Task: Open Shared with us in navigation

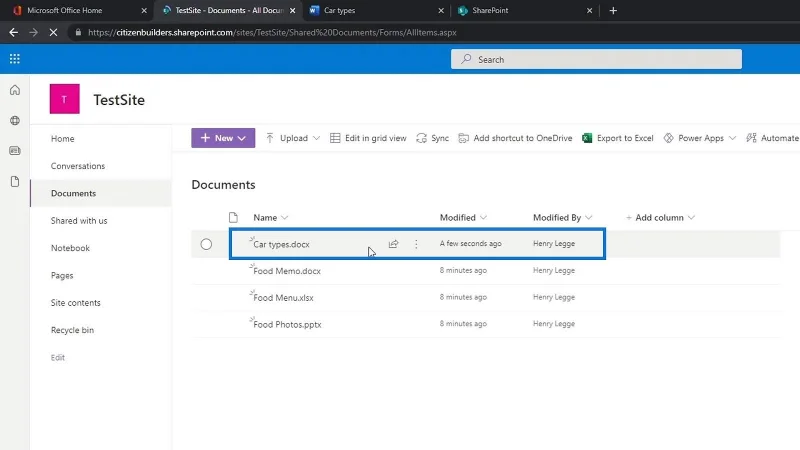Action: [x=79, y=220]
